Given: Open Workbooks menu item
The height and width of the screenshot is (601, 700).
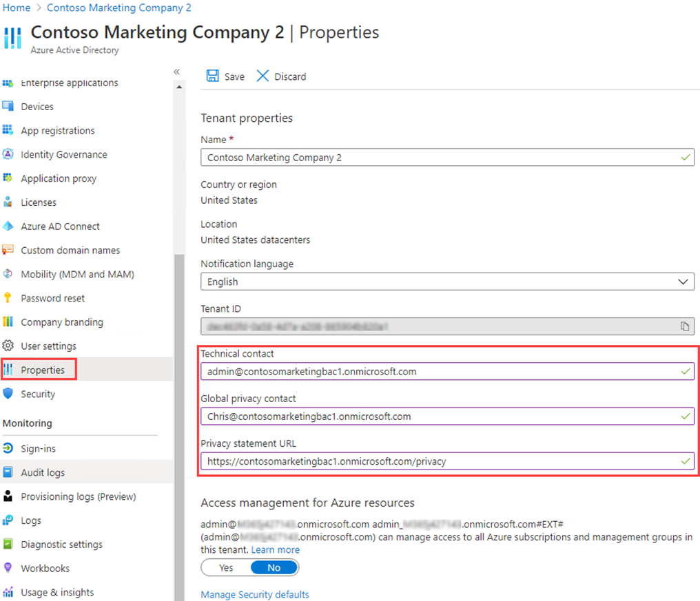Looking at the screenshot, I should click(45, 569).
